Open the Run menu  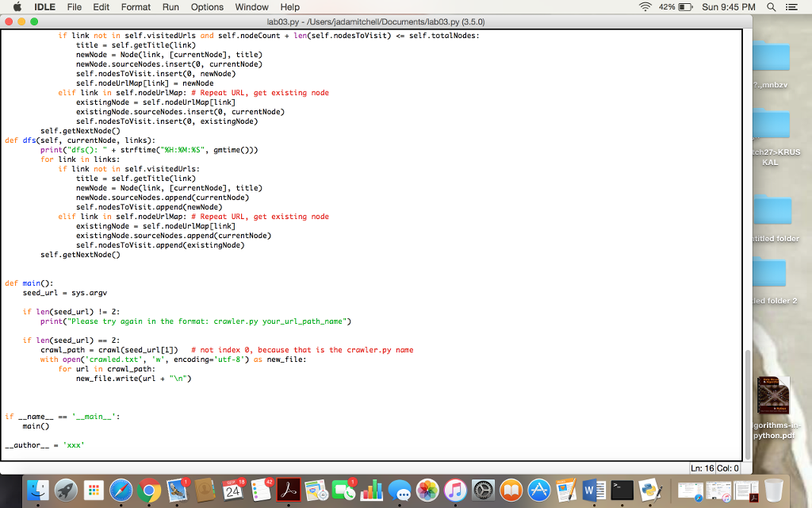(x=170, y=7)
